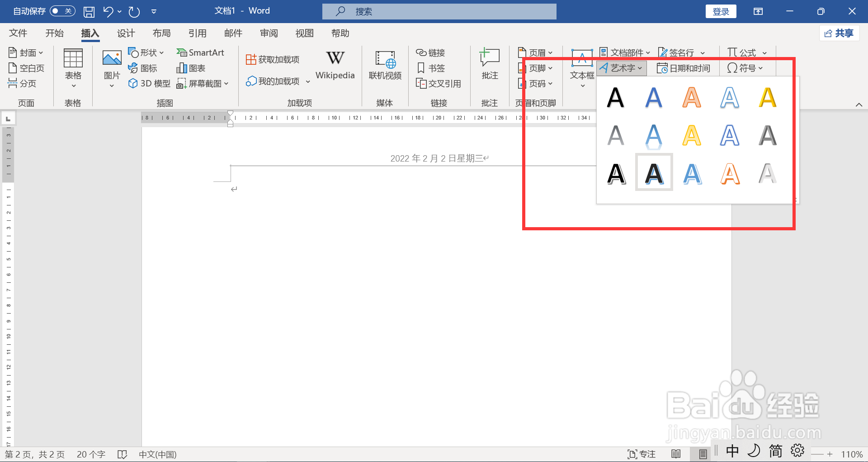The image size is (868, 462).
Task: Click the 交叉引用 cross-reference button
Action: click(x=438, y=83)
